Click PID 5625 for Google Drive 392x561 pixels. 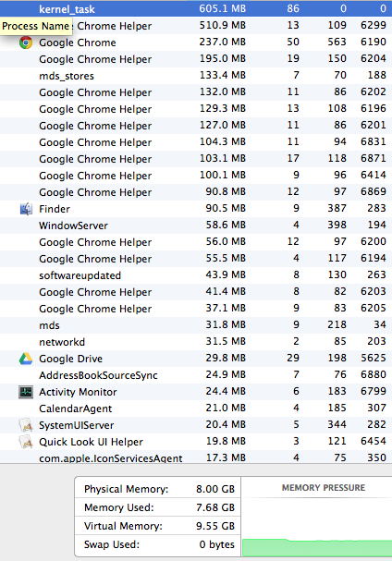point(374,359)
